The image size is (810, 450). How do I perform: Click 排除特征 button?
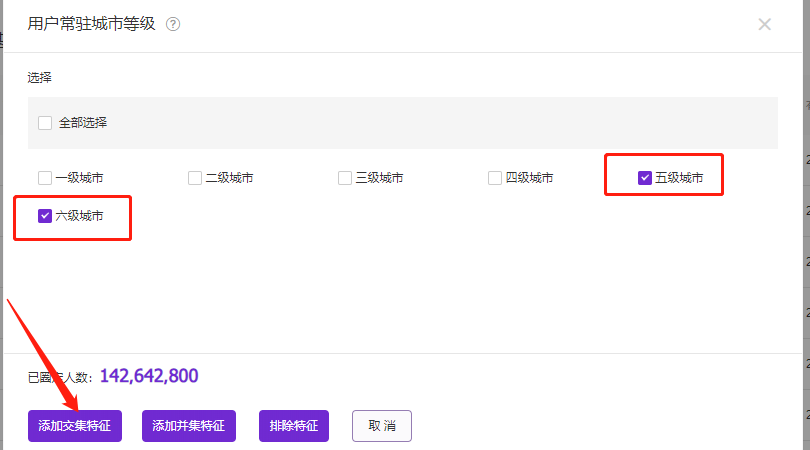pos(293,426)
